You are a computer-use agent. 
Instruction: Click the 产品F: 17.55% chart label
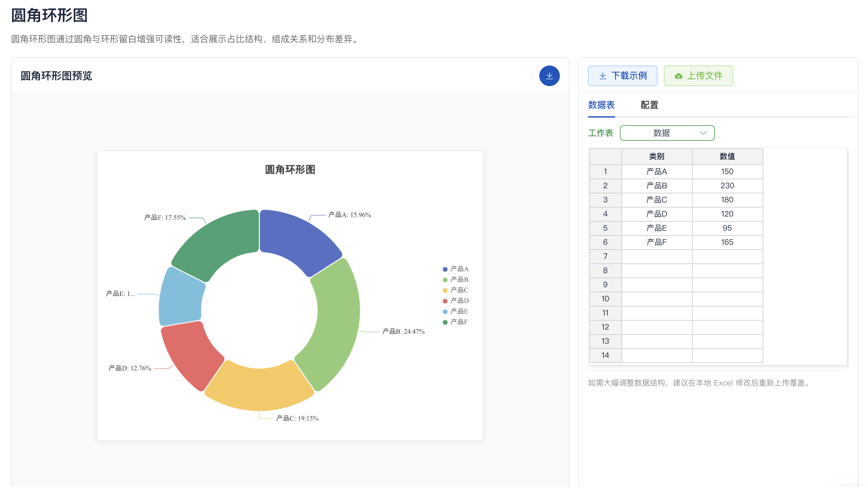tap(165, 217)
